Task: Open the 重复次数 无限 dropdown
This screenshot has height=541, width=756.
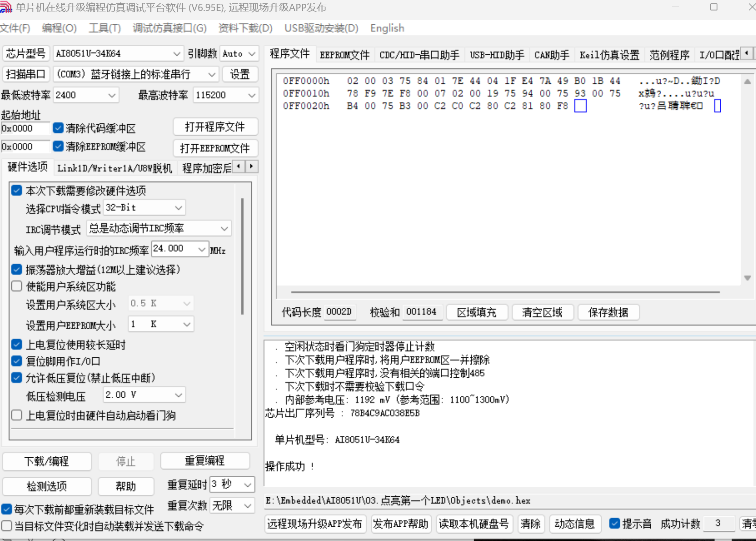Action: click(232, 505)
